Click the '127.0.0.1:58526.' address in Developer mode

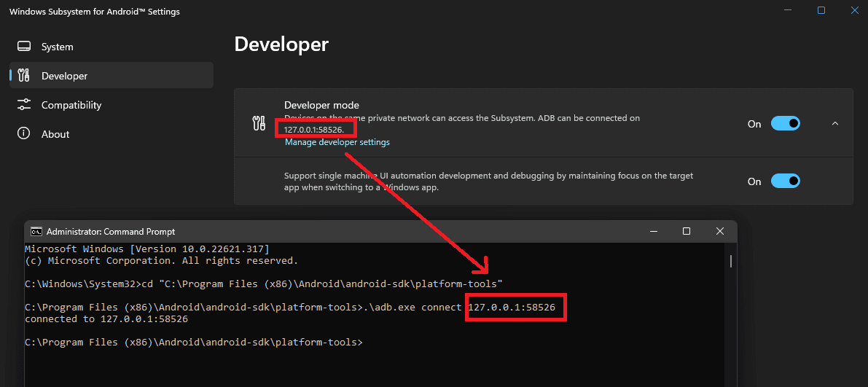click(x=314, y=130)
